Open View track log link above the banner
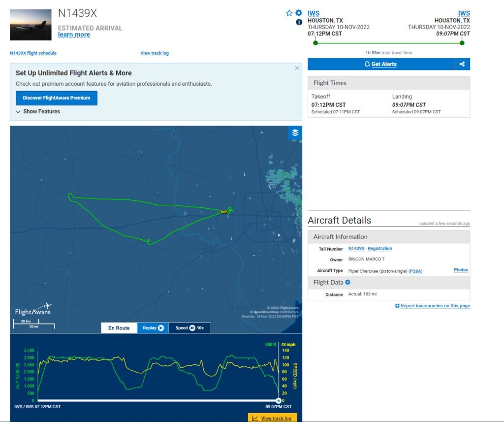This screenshot has height=422, width=504. [155, 53]
